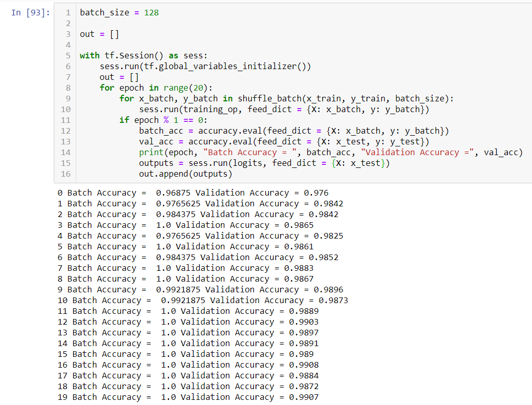532x405 pixels.
Task: Click line number 16 in the gutter
Action: 66,174
